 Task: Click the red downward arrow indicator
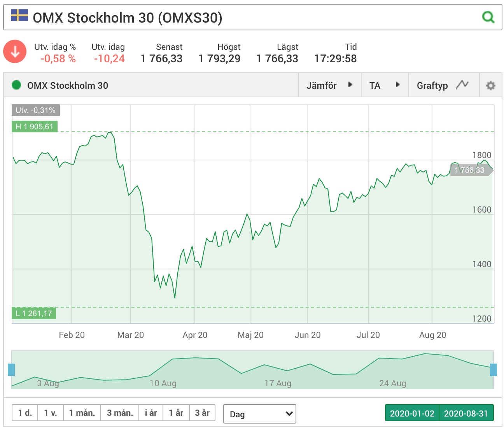click(15, 51)
